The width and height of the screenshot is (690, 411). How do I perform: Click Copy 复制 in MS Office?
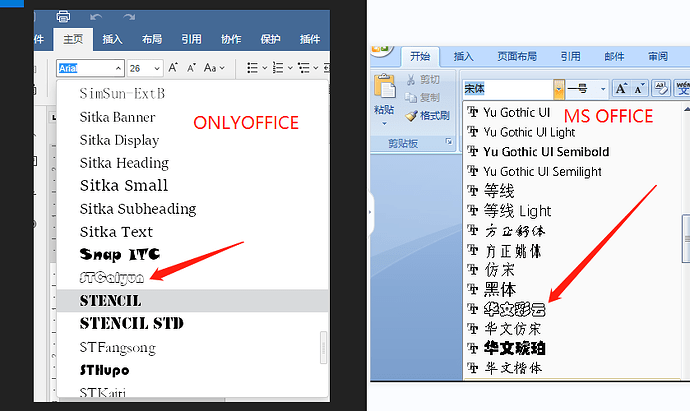click(x=423, y=97)
